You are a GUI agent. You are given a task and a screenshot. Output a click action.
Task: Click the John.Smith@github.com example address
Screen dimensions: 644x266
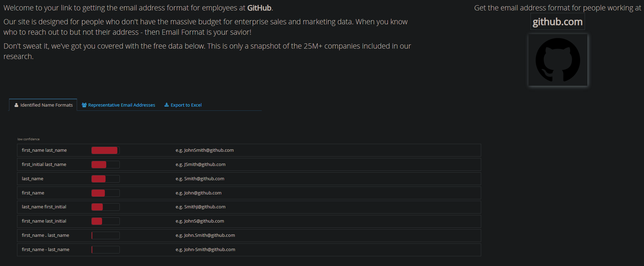click(x=209, y=235)
